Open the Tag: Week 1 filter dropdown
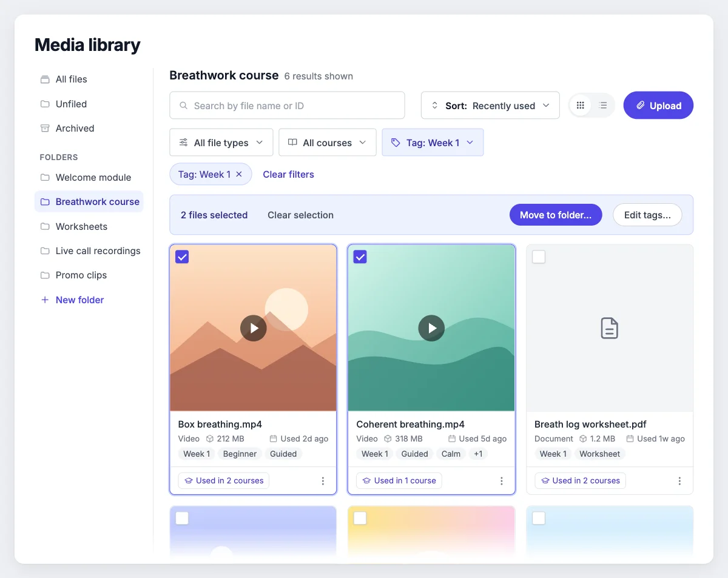Viewport: 728px width, 578px height. pos(433,143)
